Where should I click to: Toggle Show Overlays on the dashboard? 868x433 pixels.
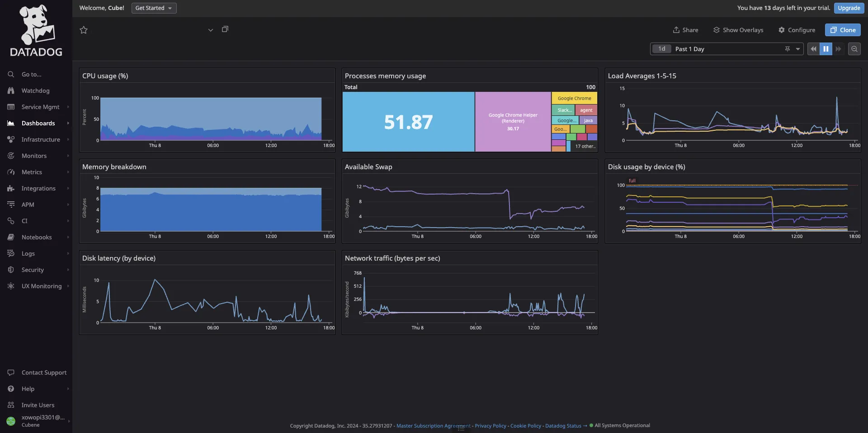click(738, 30)
